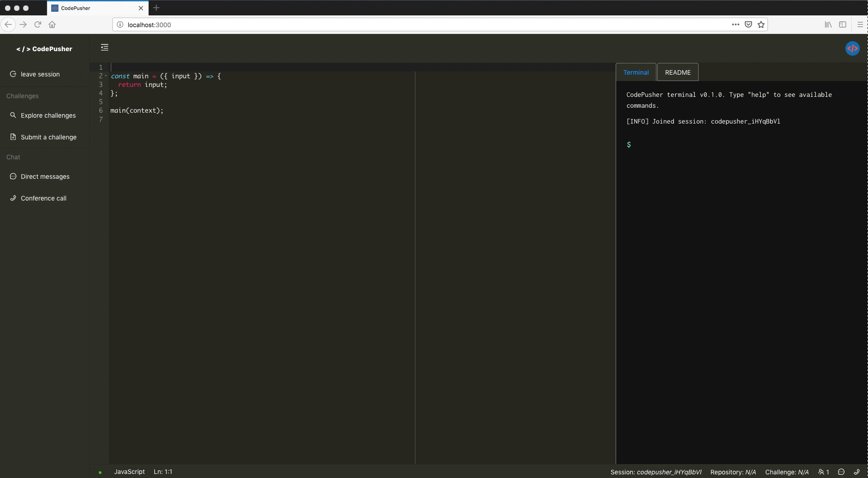The width and height of the screenshot is (868, 478).
Task: Click the Challenges section heading
Action: [x=22, y=96]
